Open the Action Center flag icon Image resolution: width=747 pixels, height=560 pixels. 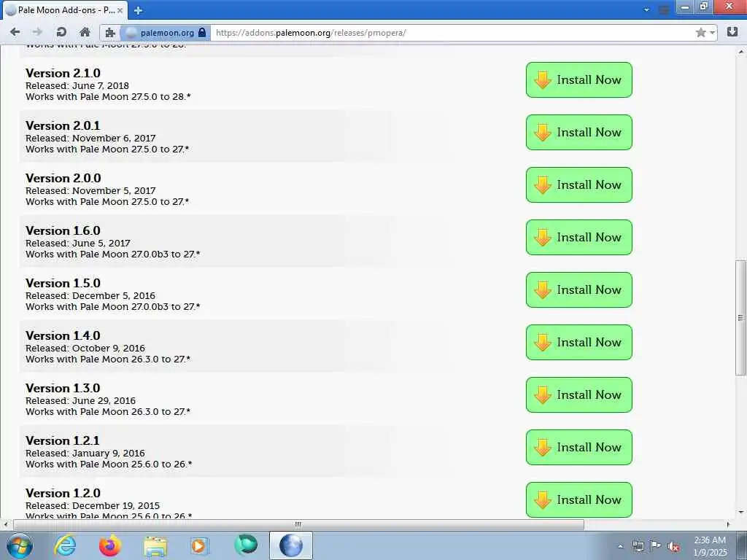[x=656, y=546]
